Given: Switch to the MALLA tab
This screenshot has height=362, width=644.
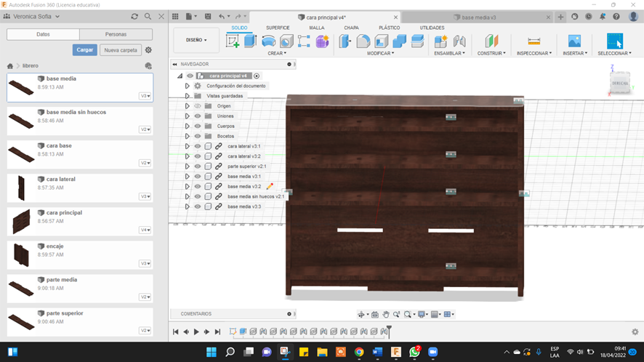Looking at the screenshot, I should pyautogui.click(x=317, y=28).
